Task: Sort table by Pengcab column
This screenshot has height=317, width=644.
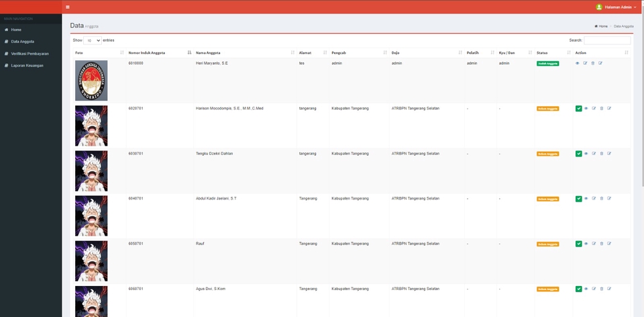Action: point(360,52)
